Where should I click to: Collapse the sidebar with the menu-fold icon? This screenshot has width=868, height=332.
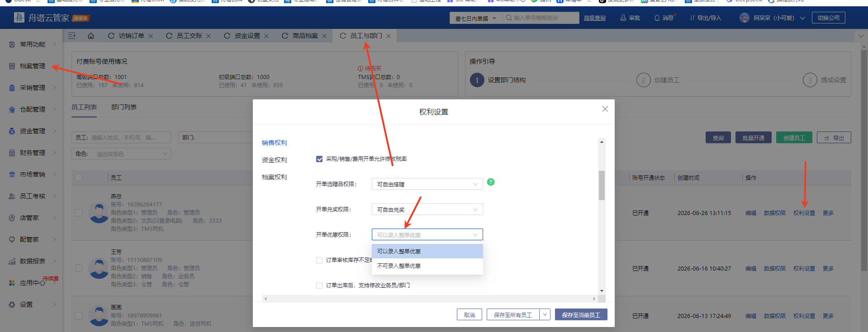click(72, 36)
